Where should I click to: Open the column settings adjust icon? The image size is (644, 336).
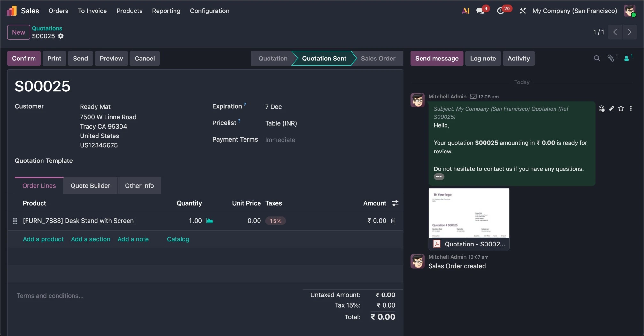coord(395,203)
